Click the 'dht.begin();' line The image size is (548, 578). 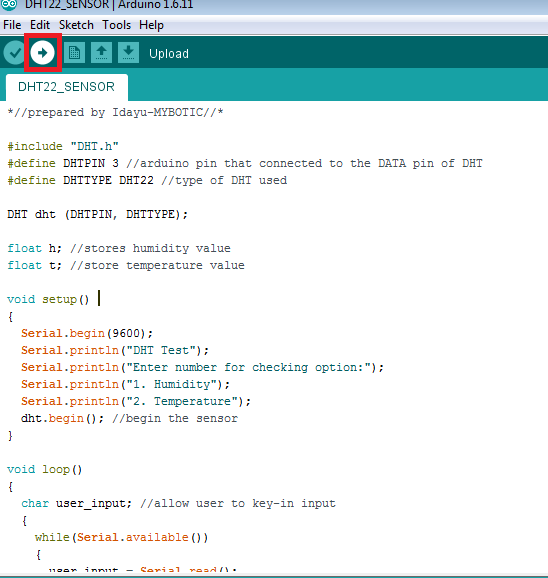129,418
